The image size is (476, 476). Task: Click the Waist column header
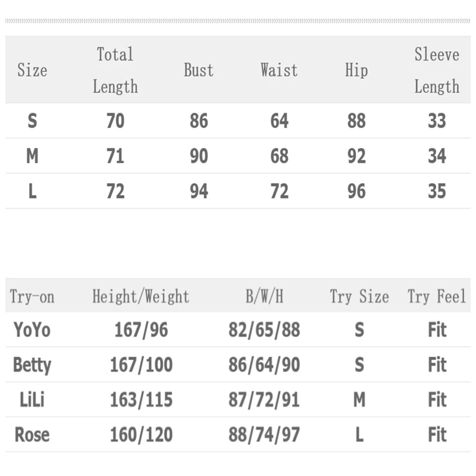coord(279,70)
